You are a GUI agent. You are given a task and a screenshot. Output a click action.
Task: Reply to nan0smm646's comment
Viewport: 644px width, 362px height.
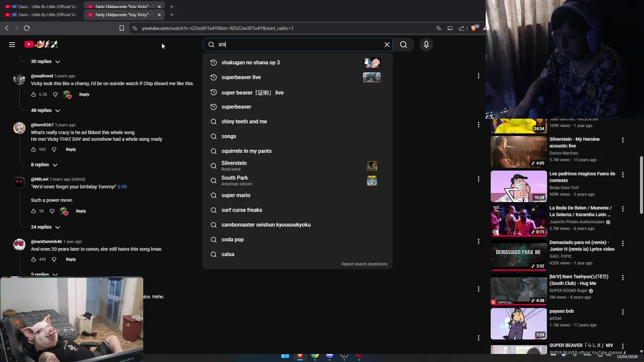point(71,259)
